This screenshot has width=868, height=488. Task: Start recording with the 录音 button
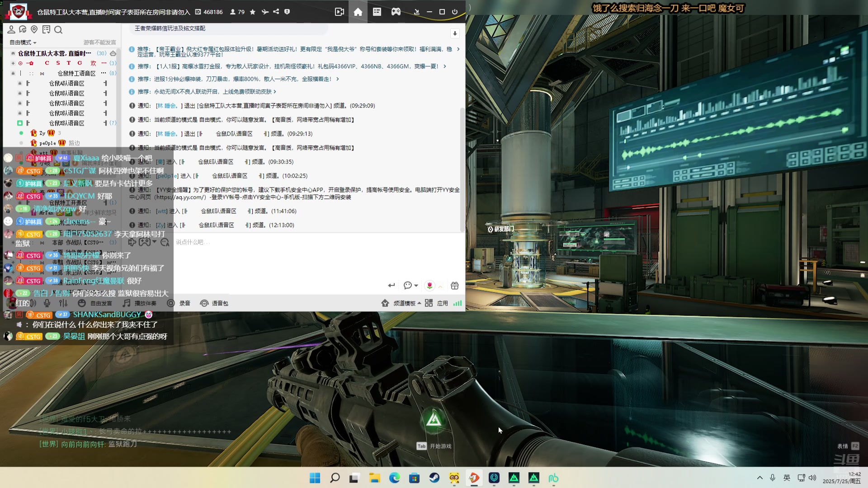(x=179, y=303)
